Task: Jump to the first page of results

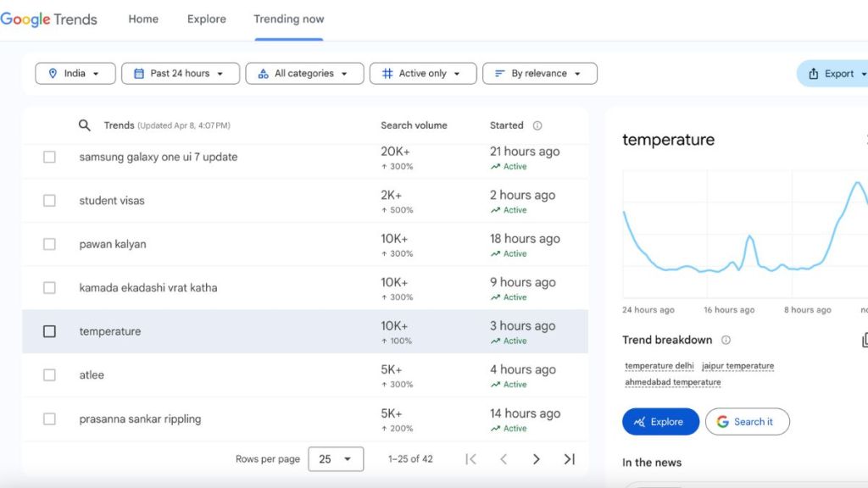Action: pyautogui.click(x=471, y=459)
